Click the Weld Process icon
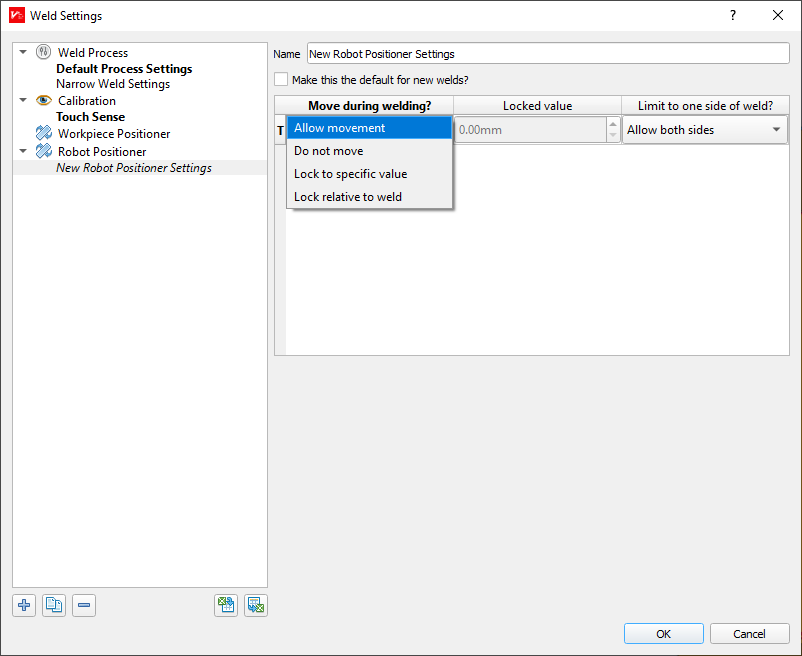 click(43, 52)
